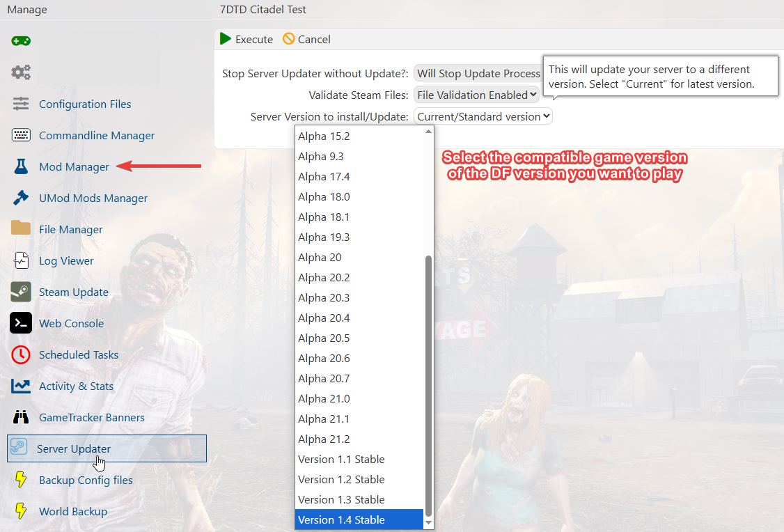
Task: Pick Alpha 21.1 from the version list
Action: 359,419
